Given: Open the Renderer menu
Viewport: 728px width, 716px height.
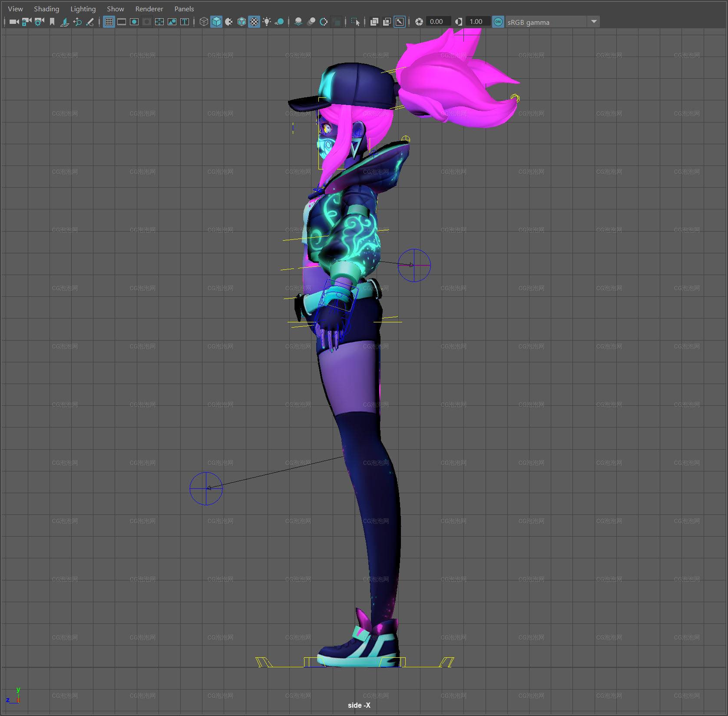Looking at the screenshot, I should [149, 9].
